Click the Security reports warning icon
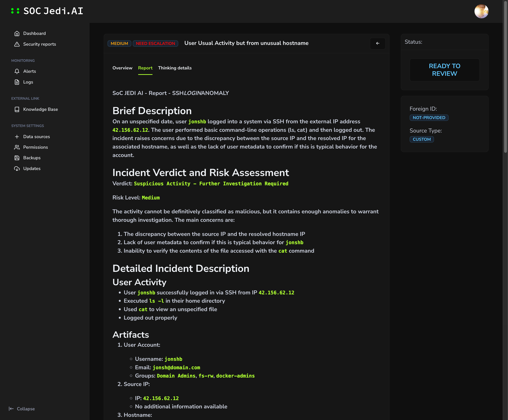Viewport: 508px width, 420px height. click(17, 44)
